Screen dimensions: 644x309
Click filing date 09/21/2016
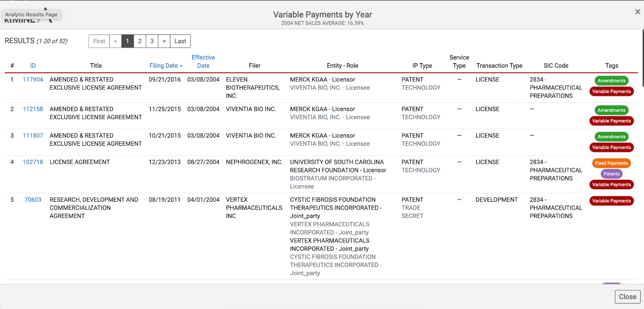165,80
